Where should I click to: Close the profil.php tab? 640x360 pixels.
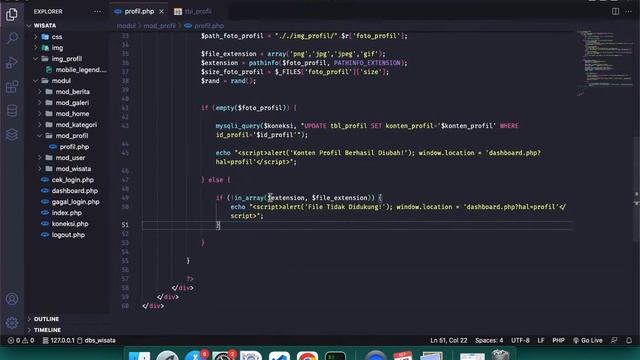tap(161, 11)
